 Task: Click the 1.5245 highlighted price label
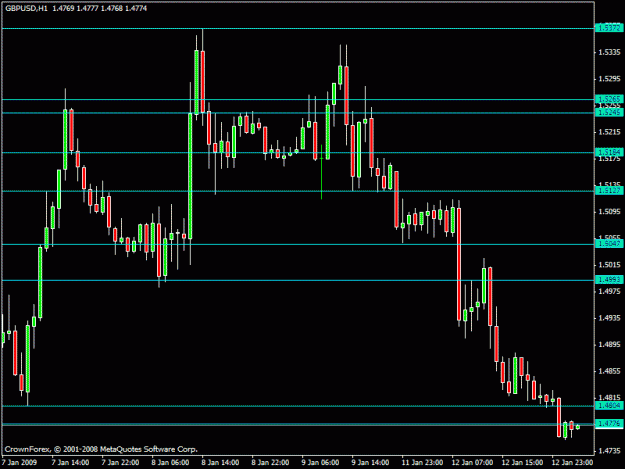609,113
